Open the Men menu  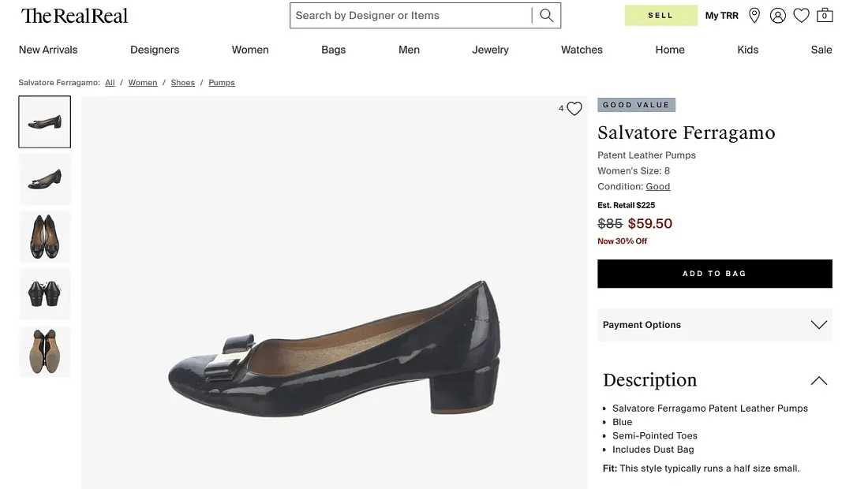[409, 50]
